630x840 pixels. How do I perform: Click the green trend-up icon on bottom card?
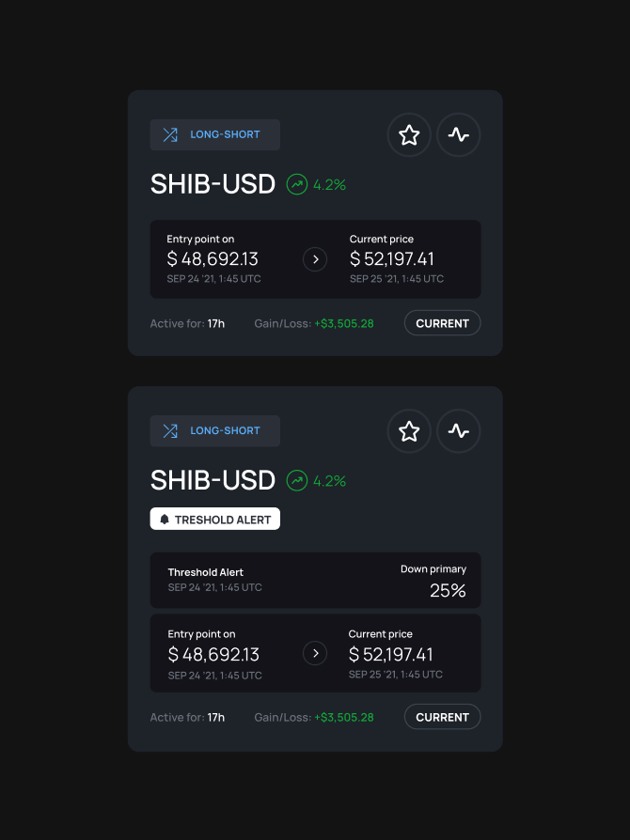tap(297, 481)
